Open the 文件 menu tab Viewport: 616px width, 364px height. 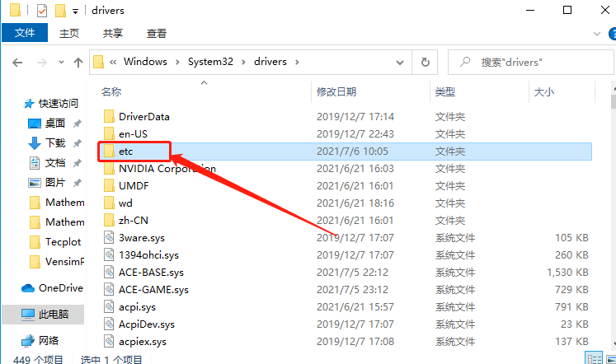(x=25, y=33)
